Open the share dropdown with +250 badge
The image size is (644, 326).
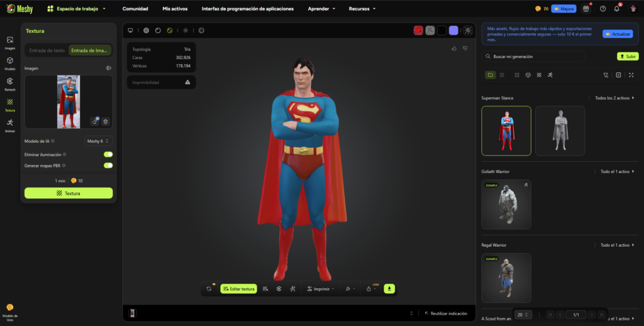coord(372,289)
